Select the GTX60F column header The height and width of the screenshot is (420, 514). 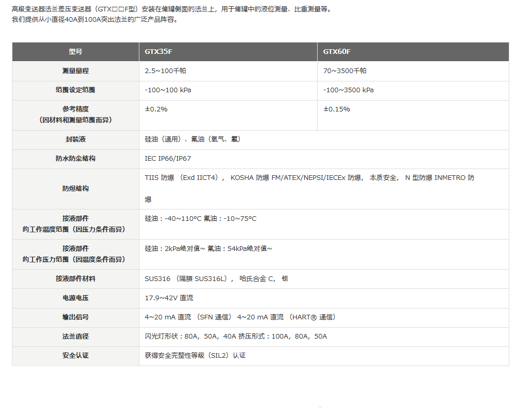[x=413, y=51]
